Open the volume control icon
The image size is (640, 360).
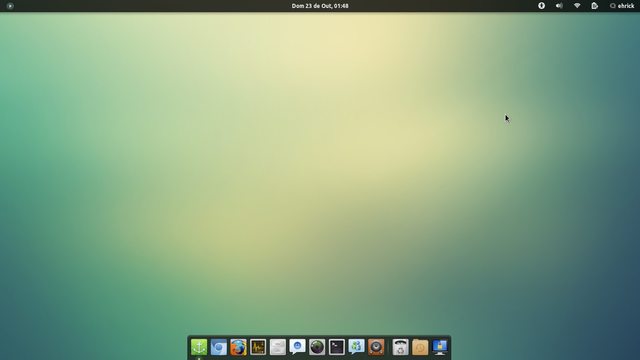tap(559, 6)
